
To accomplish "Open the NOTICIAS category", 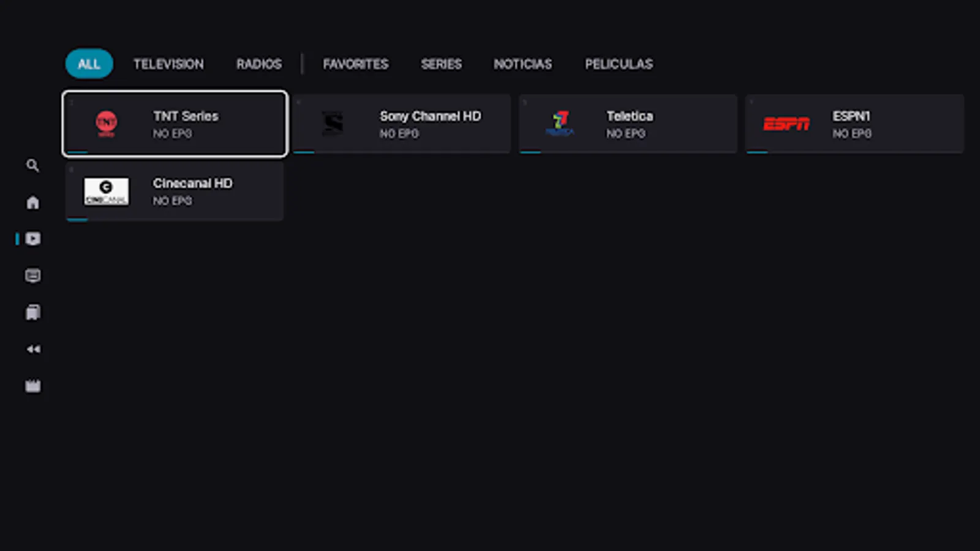I will [522, 64].
